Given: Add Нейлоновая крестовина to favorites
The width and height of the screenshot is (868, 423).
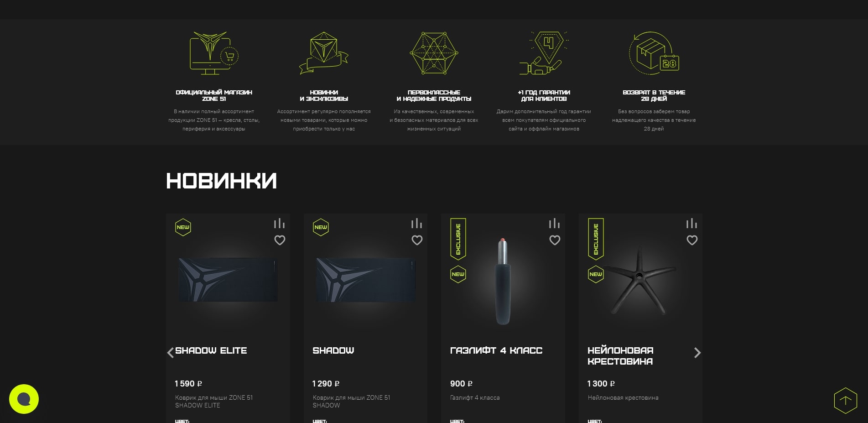Looking at the screenshot, I should point(692,240).
